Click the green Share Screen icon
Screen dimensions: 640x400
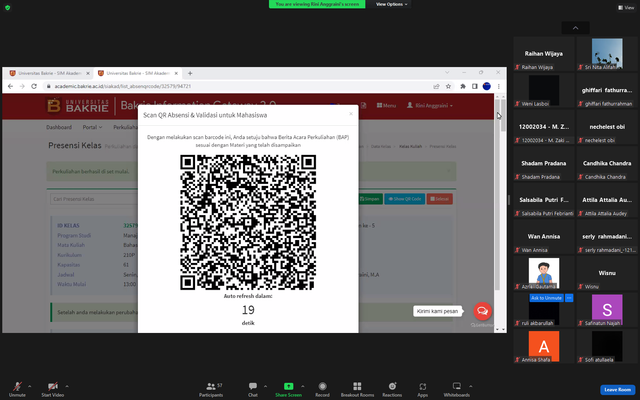(288, 386)
